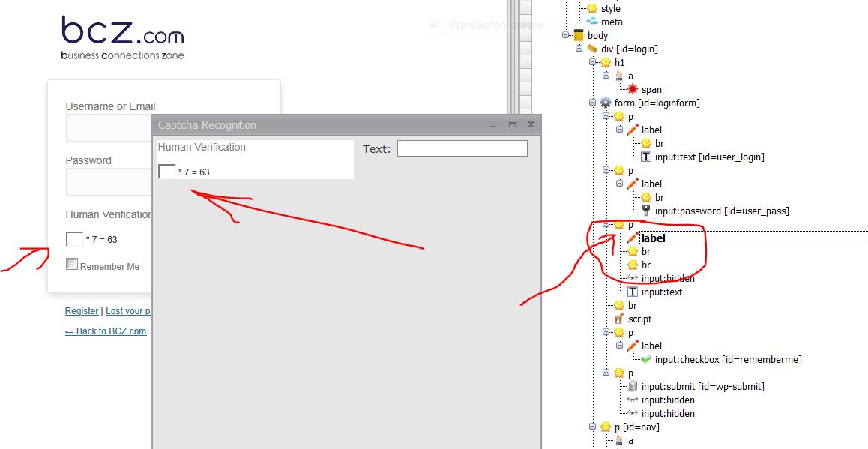868x449 pixels.
Task: Click the icon of input:submit [id=wp-submit]
Action: tap(633, 386)
